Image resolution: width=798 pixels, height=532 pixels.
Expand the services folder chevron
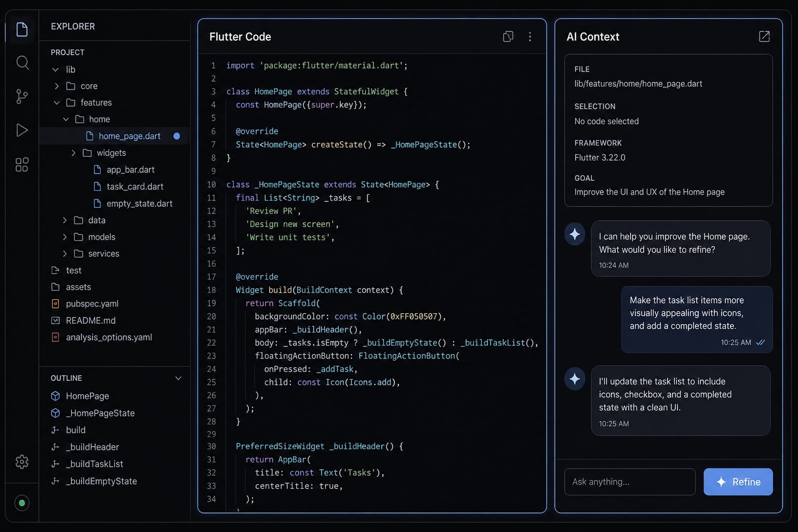(x=64, y=254)
